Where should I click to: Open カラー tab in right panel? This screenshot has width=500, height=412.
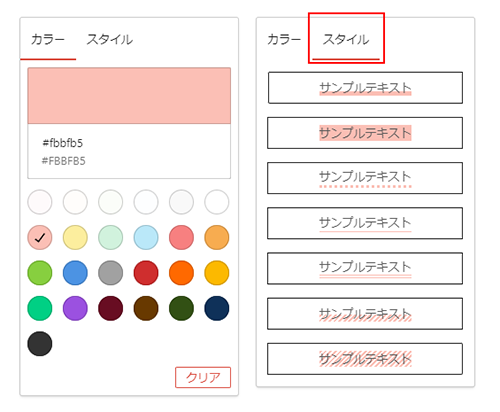pos(284,40)
